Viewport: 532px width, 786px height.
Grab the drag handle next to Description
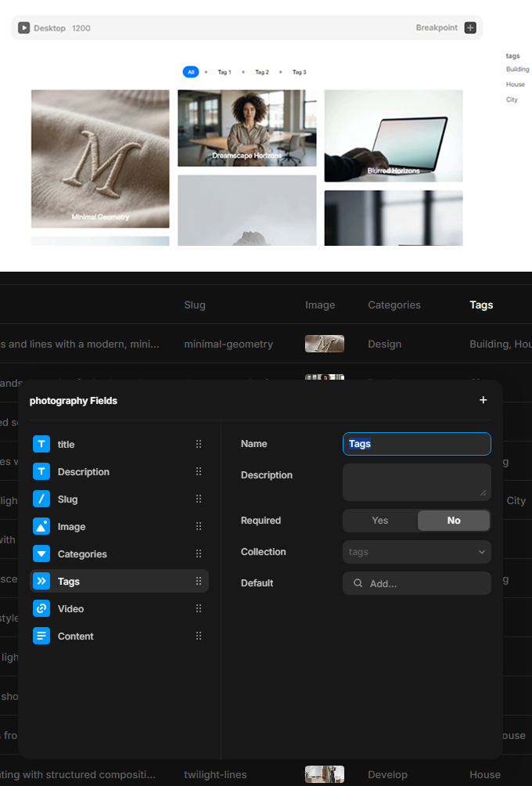pos(199,472)
